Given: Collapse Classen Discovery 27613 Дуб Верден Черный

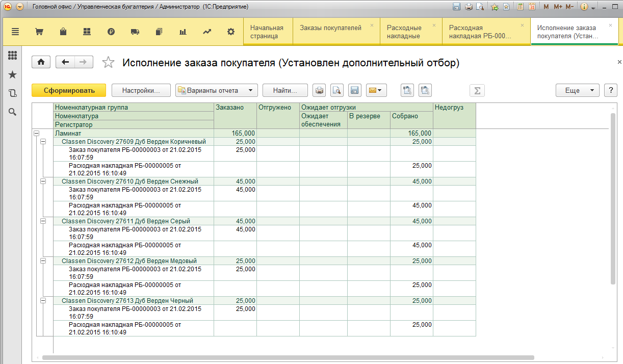Looking at the screenshot, I should pos(43,300).
